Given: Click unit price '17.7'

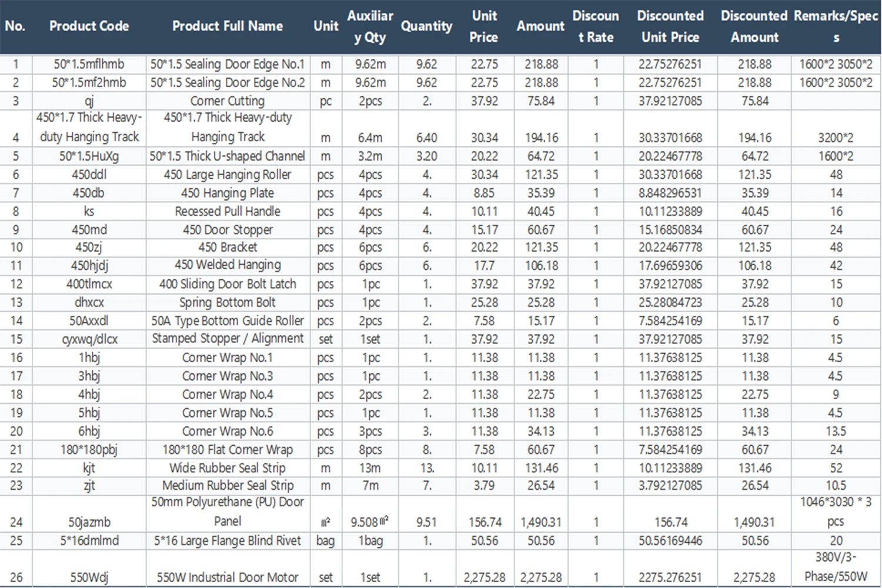Looking at the screenshot, I should pyautogui.click(x=484, y=266).
